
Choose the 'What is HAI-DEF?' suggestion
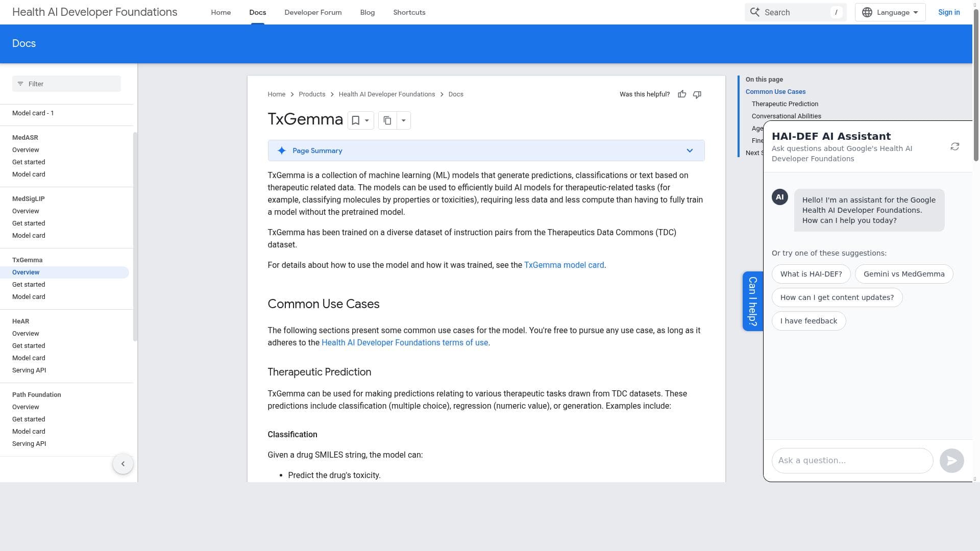[811, 274]
